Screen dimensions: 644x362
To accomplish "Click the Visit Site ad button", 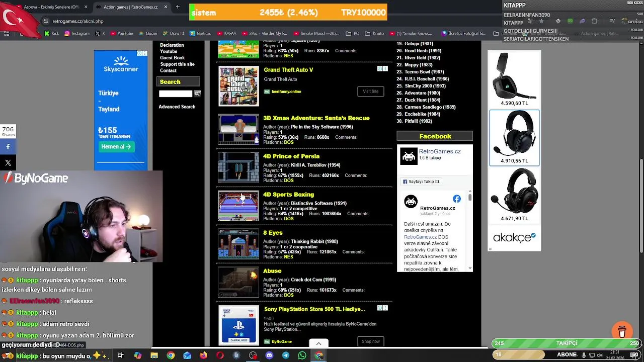I will point(371,92).
